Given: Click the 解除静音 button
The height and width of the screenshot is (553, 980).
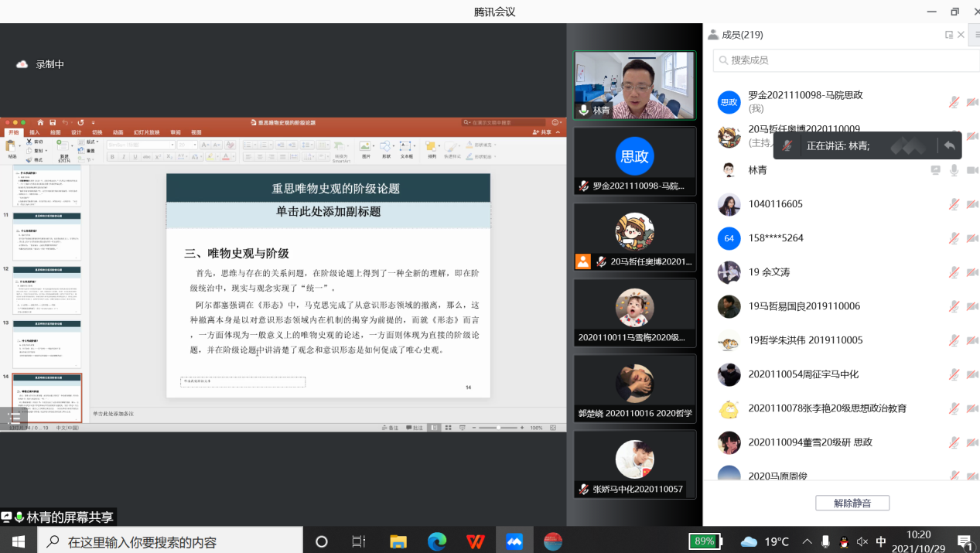Looking at the screenshot, I should point(852,503).
